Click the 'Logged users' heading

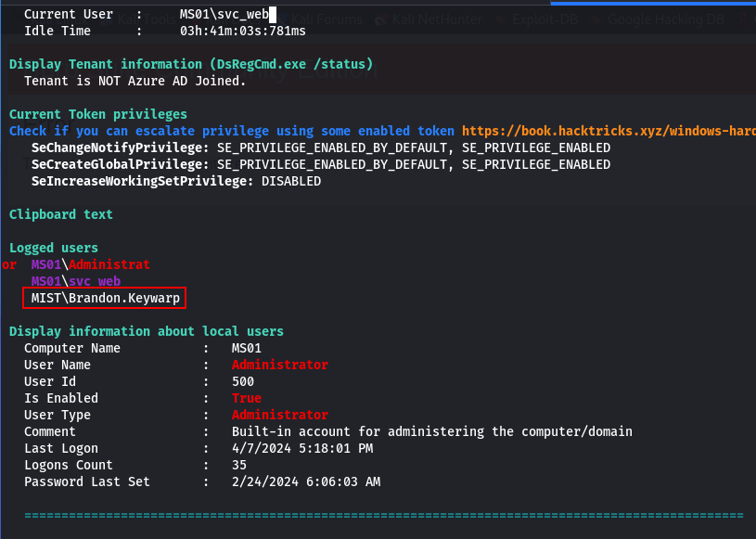tap(54, 248)
